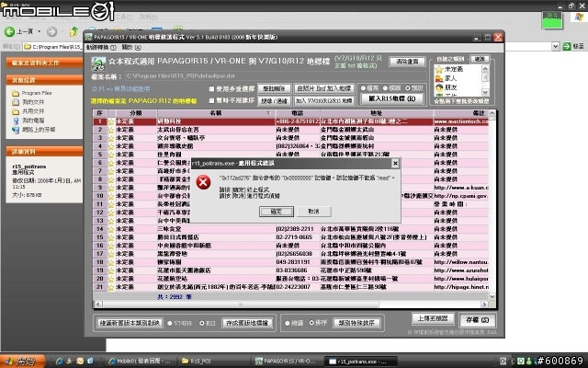Click the Explorer back arrow button

point(10,31)
